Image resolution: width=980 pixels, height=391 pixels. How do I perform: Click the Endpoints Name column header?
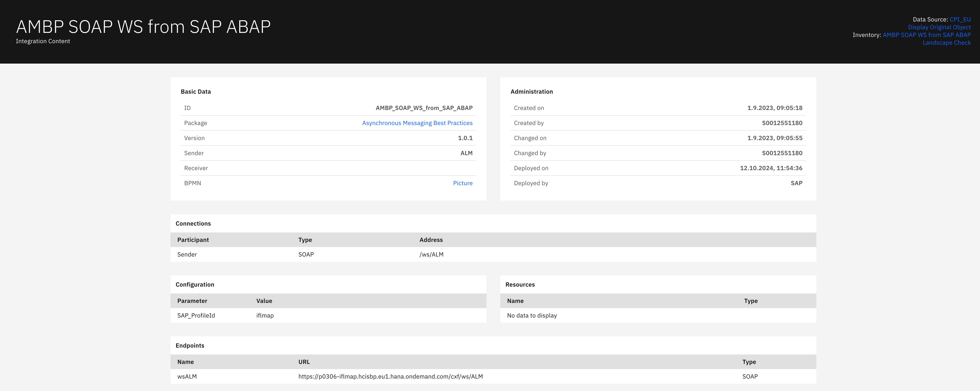coord(185,362)
